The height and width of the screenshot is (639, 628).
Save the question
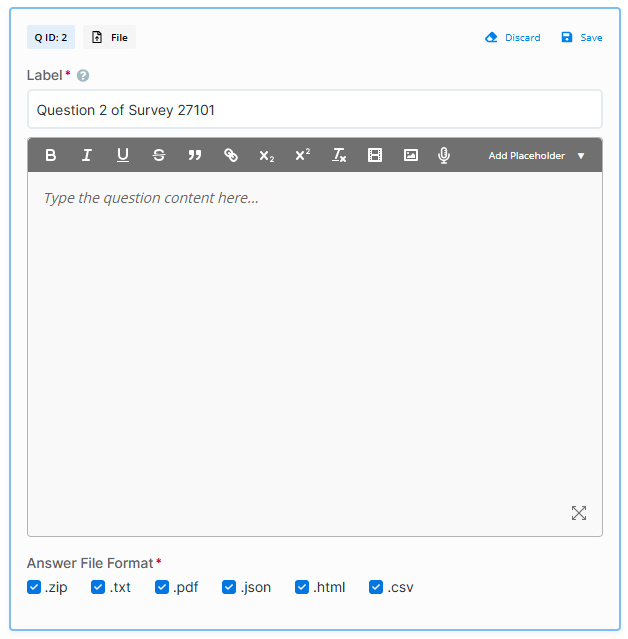[581, 37]
